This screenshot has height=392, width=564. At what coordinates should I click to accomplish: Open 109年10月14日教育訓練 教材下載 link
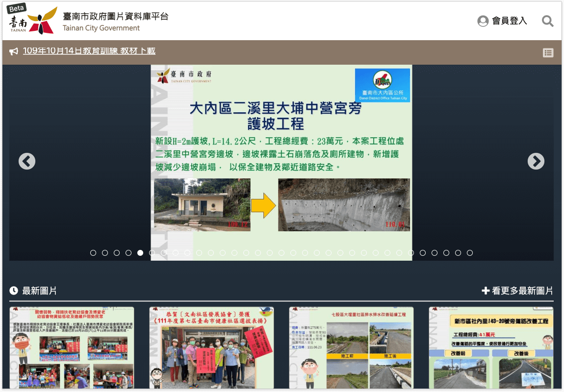tap(89, 51)
